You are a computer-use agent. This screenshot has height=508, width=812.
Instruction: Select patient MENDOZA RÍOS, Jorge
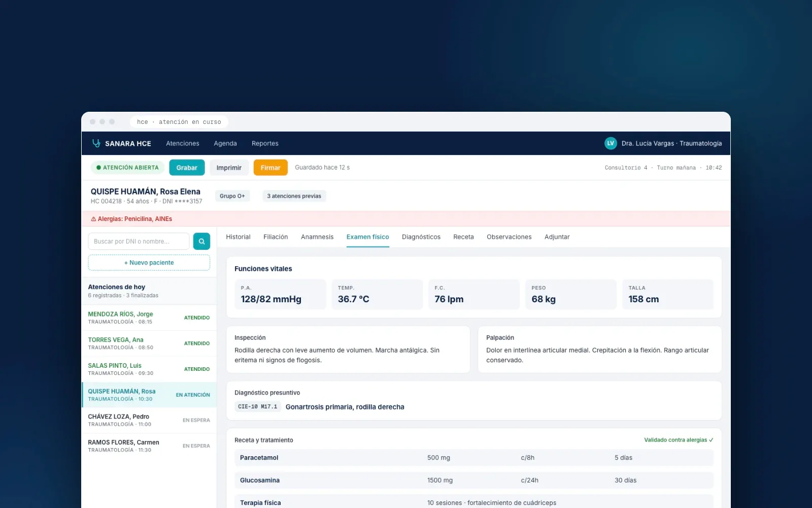tap(149, 317)
